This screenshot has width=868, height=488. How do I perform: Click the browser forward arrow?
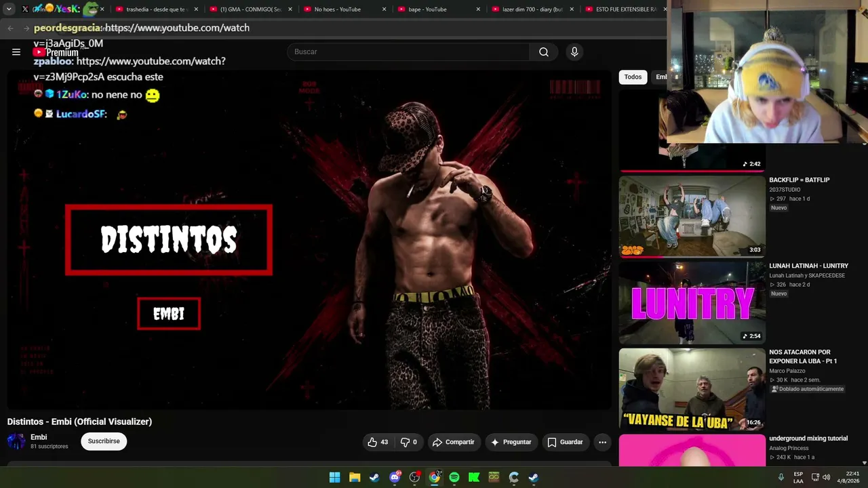click(x=26, y=28)
